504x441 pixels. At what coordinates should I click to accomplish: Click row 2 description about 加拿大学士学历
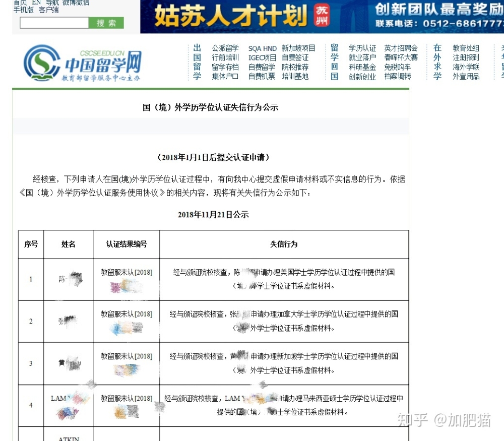point(284,321)
